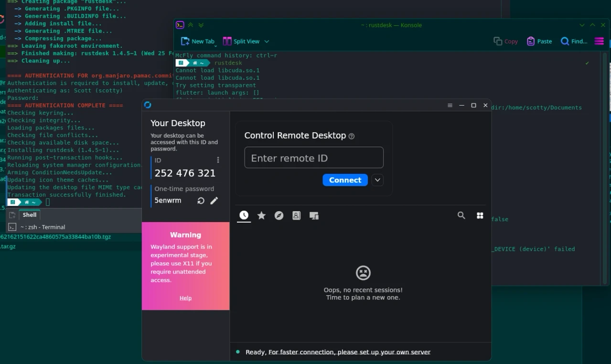The height and width of the screenshot is (364, 611).
Task: Click the RustDesk logo in the title bar
Action: [x=148, y=105]
